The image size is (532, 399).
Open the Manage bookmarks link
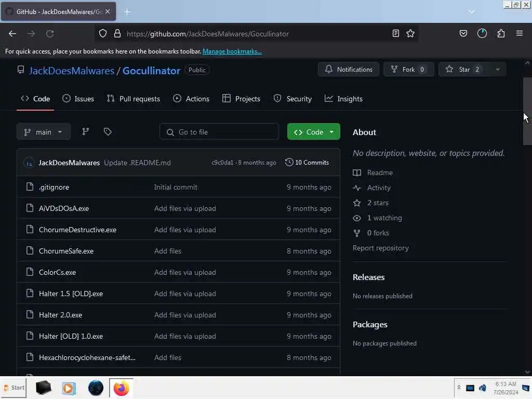(x=232, y=51)
